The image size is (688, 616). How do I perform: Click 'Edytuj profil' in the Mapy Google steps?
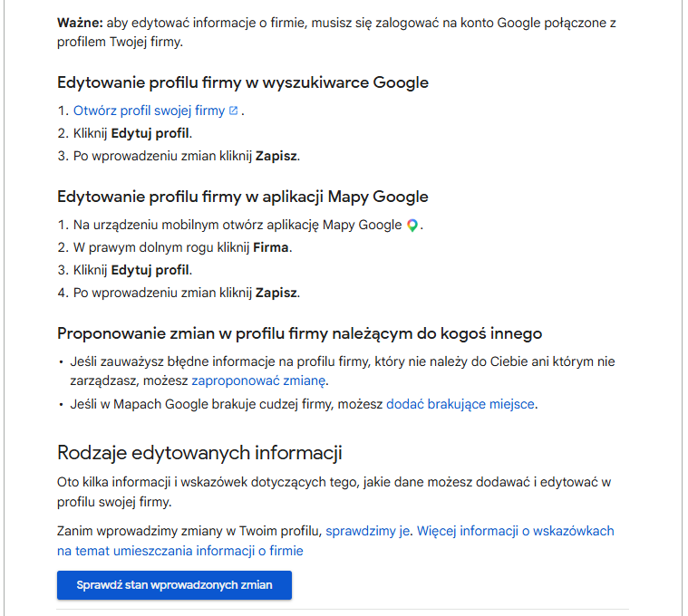tap(151, 270)
